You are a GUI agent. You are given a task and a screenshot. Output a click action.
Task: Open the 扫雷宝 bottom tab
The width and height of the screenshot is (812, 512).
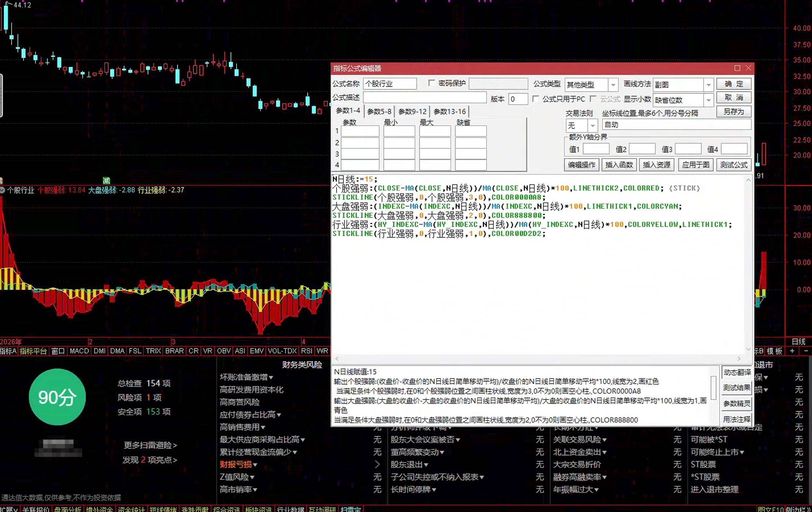pyautogui.click(x=351, y=509)
